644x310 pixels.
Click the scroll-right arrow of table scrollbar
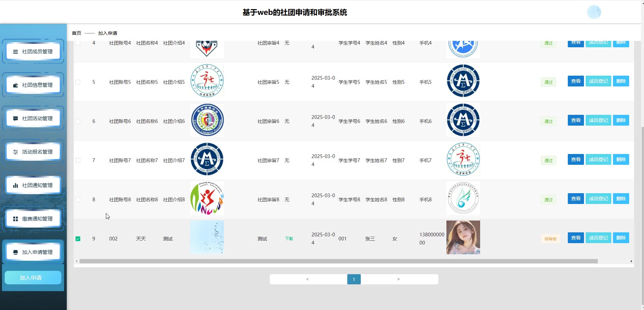coord(631,261)
